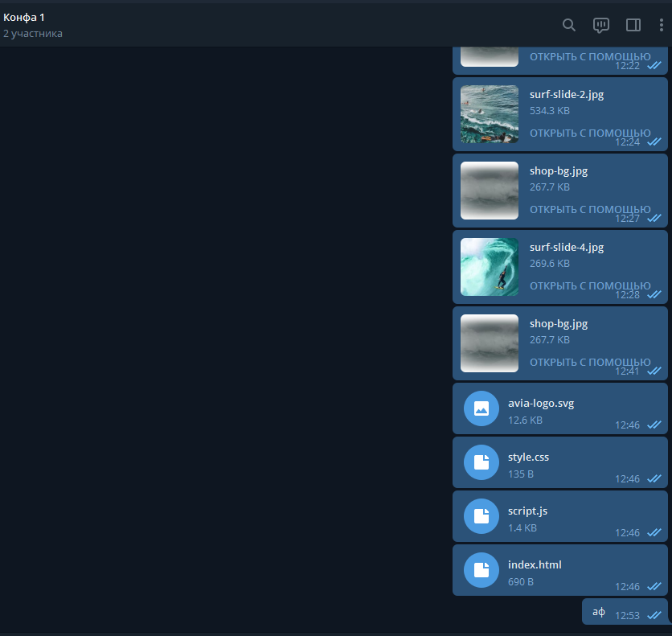Open the shop-bg.jpg thumbnail sent at 12:41

click(490, 343)
